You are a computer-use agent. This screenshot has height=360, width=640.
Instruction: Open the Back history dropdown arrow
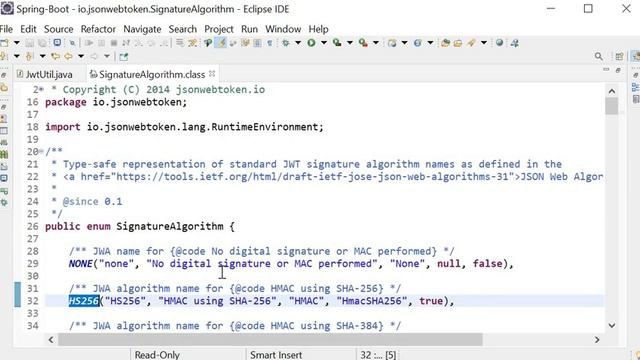(x=81, y=56)
